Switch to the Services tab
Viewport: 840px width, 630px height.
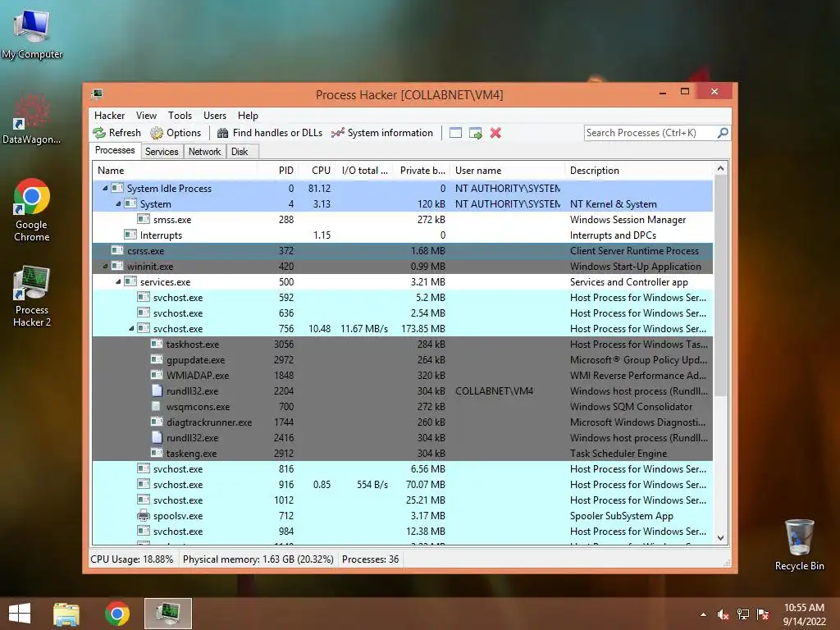[162, 152]
